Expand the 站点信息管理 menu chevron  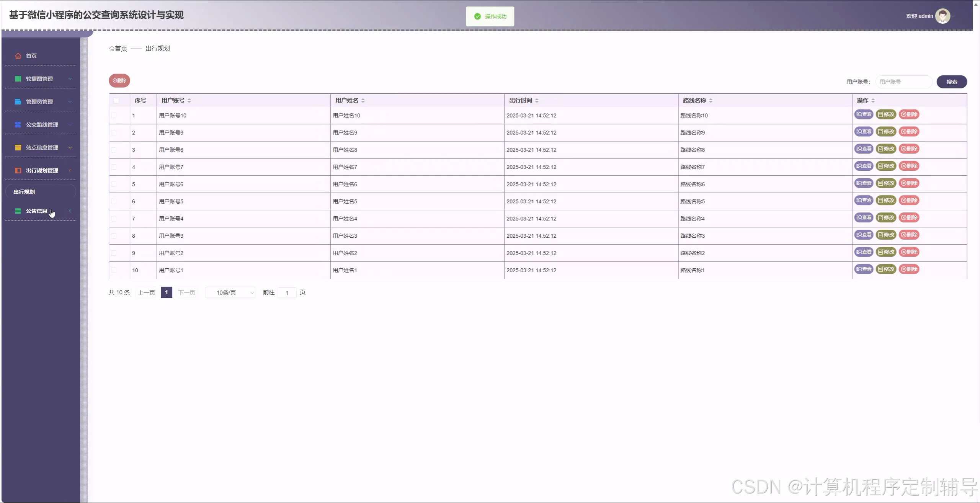(x=70, y=148)
